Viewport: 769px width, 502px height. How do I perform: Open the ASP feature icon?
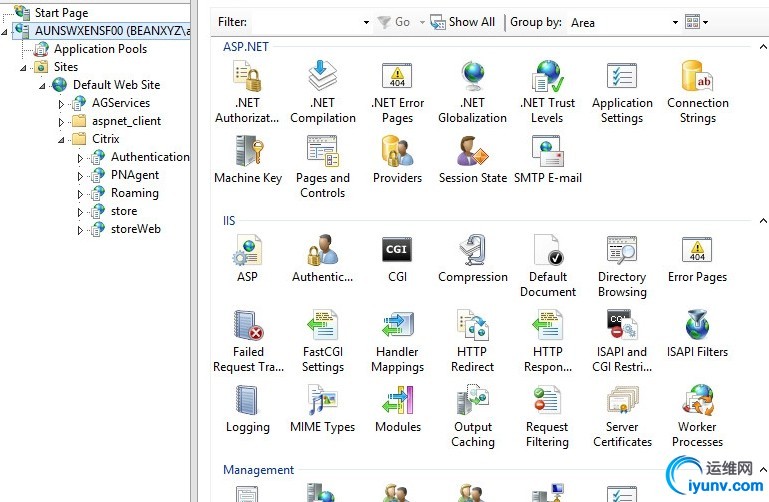click(x=248, y=258)
